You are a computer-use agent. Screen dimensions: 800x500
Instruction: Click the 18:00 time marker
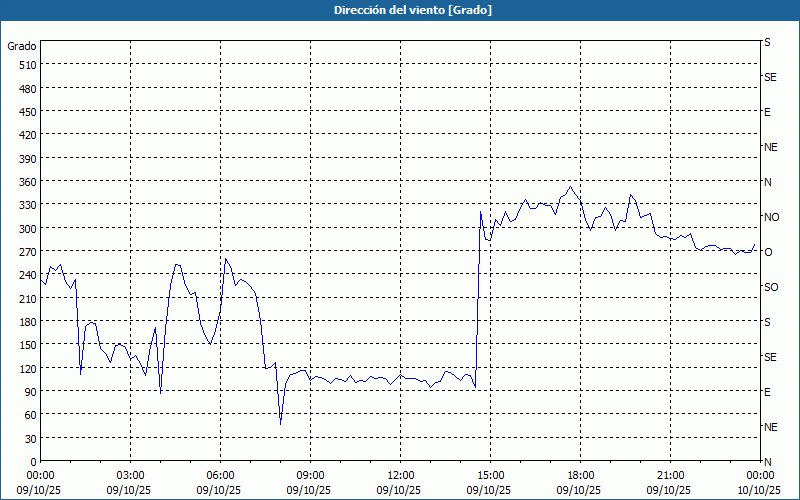580,475
